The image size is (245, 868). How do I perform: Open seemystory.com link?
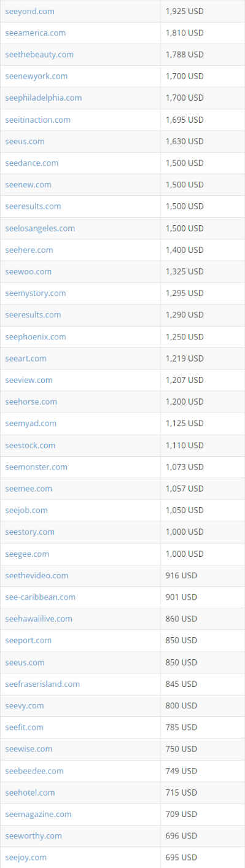[x=36, y=293]
